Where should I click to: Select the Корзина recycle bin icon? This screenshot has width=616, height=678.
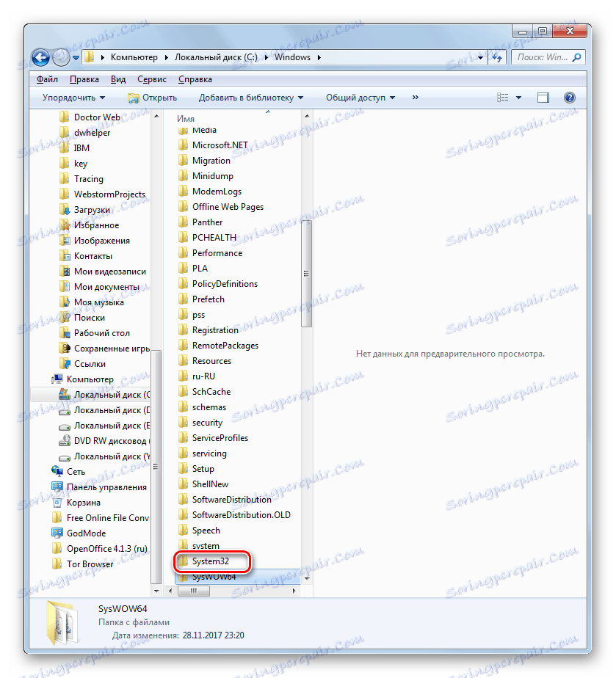(57, 503)
